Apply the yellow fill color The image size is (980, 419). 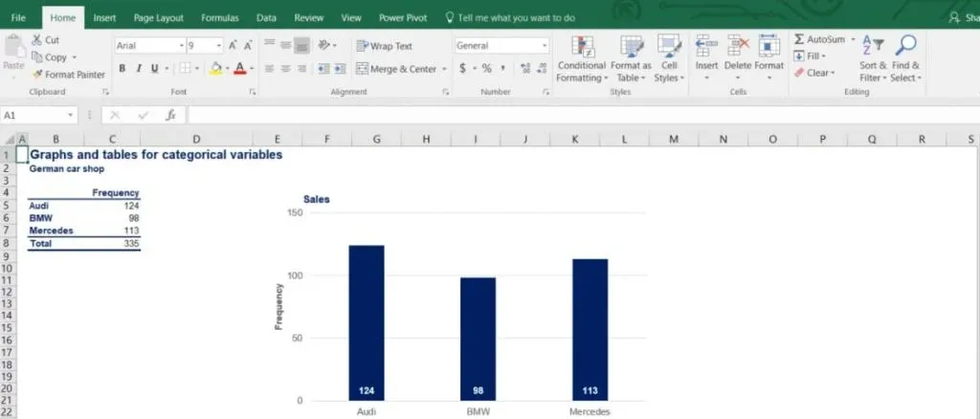coord(215,69)
